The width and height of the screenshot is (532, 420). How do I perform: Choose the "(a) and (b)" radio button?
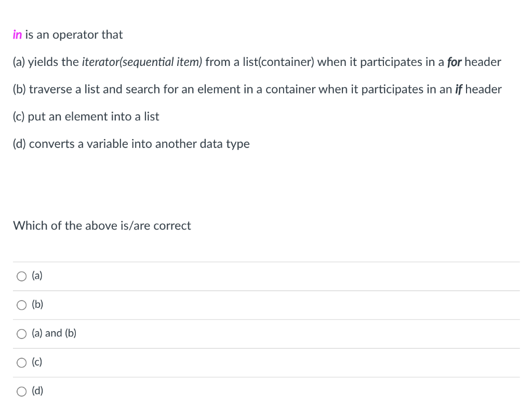click(x=21, y=334)
